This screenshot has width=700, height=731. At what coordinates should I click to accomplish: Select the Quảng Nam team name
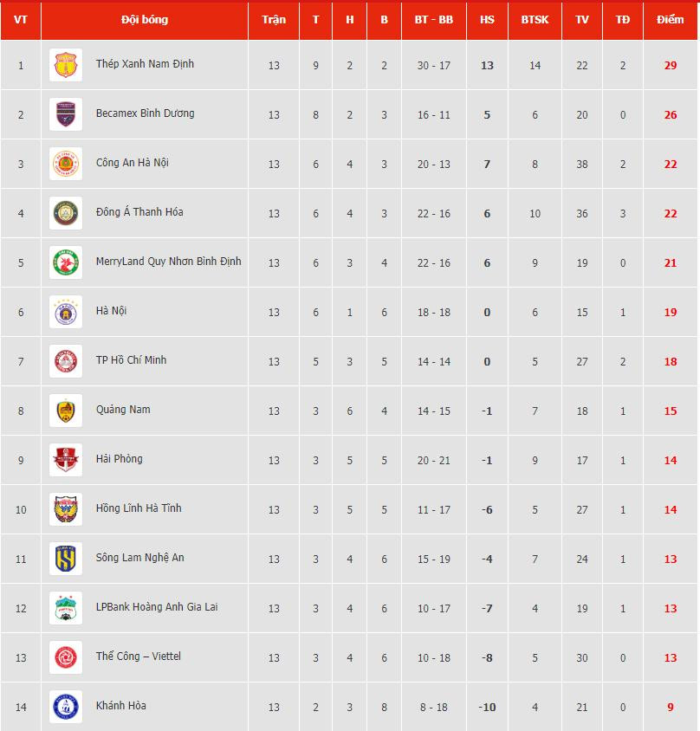pyautogui.click(x=123, y=410)
